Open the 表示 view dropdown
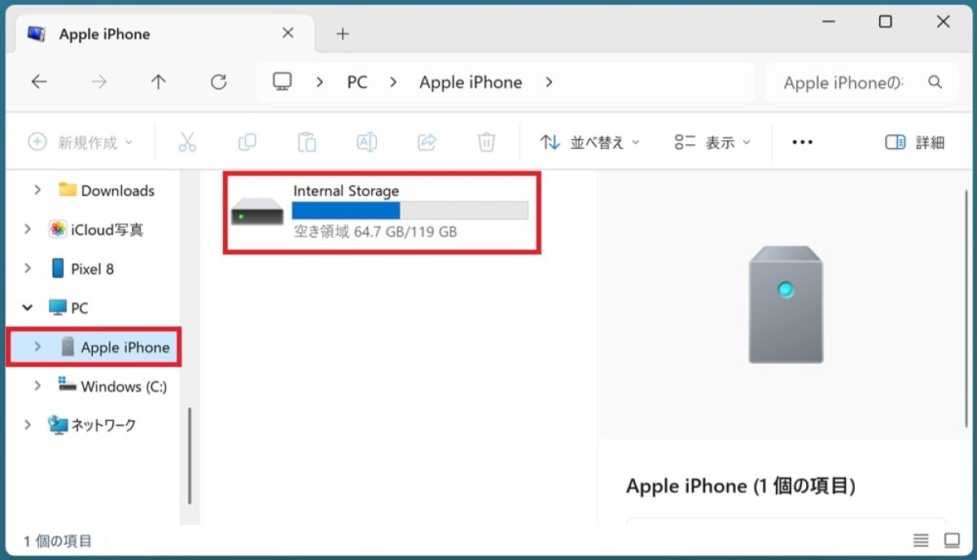Screen dimensions: 977x560 [x=712, y=142]
